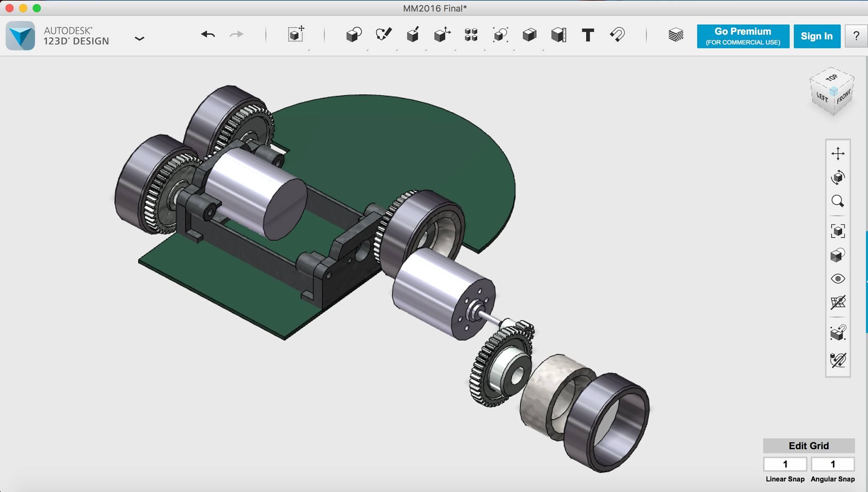Toggle the eye visibility options

point(837,279)
